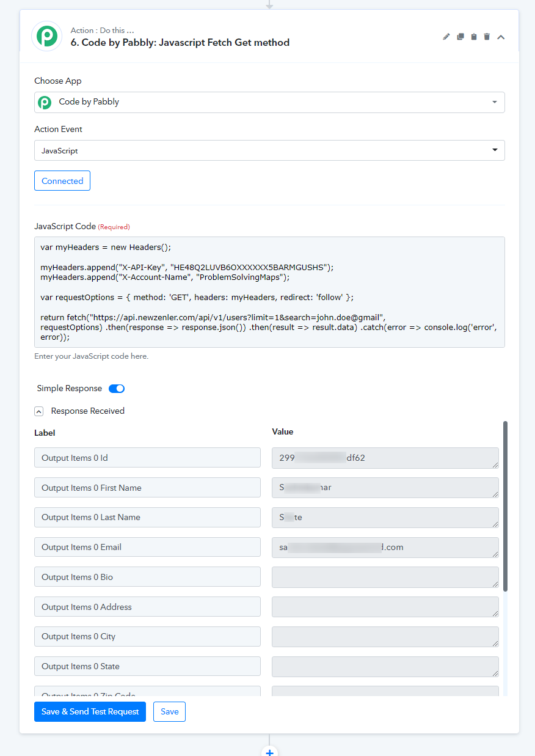Click the clipboard paste icon in header

(x=474, y=37)
